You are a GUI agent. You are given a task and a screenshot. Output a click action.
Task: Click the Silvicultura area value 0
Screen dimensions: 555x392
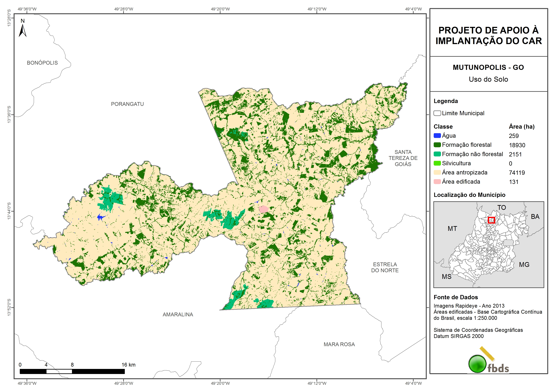tap(511, 164)
